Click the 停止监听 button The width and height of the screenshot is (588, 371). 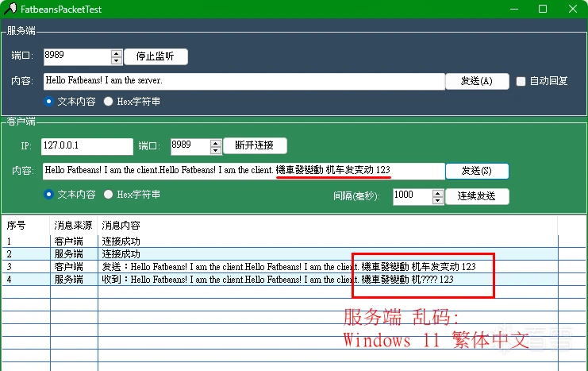click(156, 56)
